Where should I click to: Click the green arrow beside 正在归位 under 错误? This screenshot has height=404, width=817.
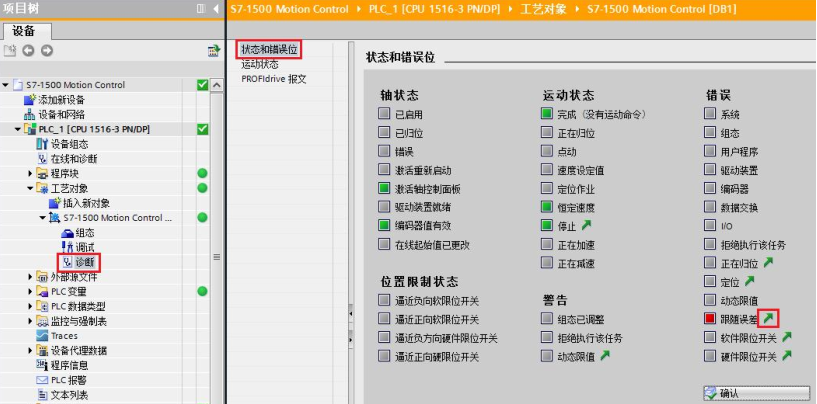coord(765,263)
